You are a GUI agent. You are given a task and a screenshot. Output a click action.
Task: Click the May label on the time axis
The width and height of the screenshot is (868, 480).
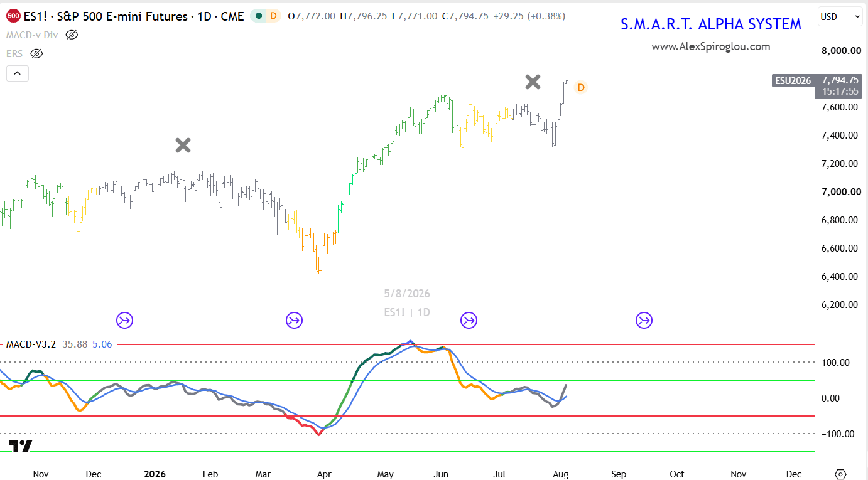pyautogui.click(x=385, y=474)
